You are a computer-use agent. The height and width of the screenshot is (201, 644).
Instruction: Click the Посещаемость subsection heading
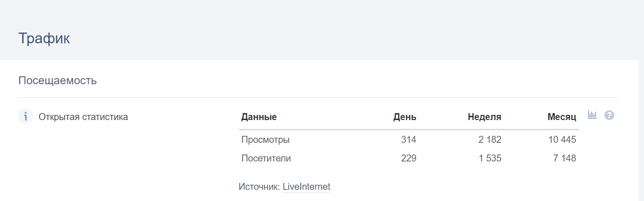[x=58, y=80]
